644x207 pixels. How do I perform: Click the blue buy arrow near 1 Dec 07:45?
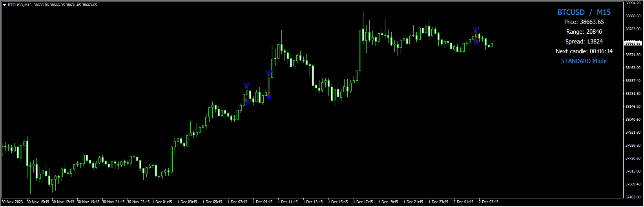[x=246, y=102]
